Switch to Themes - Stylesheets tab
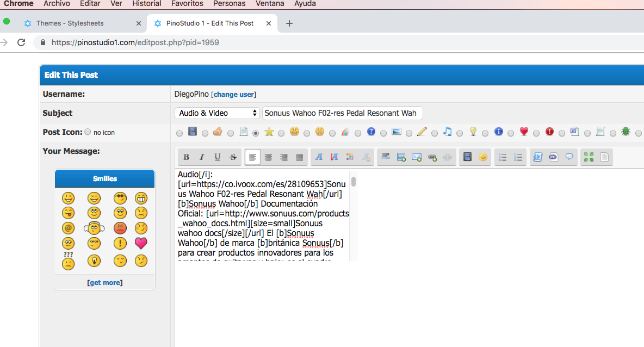The width and height of the screenshot is (644, 347). point(82,23)
